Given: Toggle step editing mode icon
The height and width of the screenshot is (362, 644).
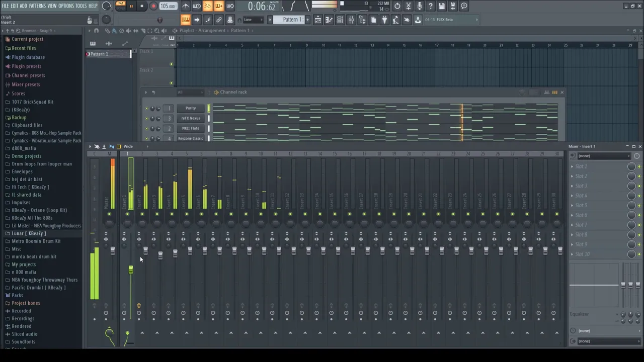Looking at the screenshot, I should click(x=208, y=20).
